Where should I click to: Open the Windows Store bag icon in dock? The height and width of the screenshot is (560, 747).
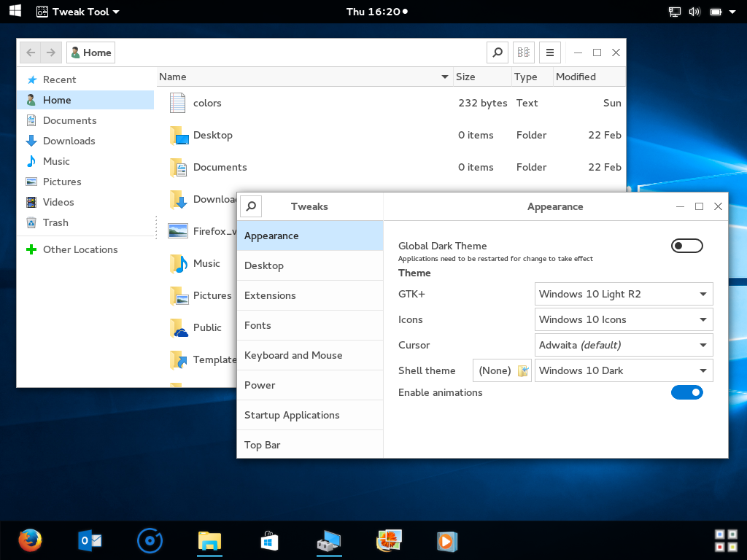click(269, 541)
